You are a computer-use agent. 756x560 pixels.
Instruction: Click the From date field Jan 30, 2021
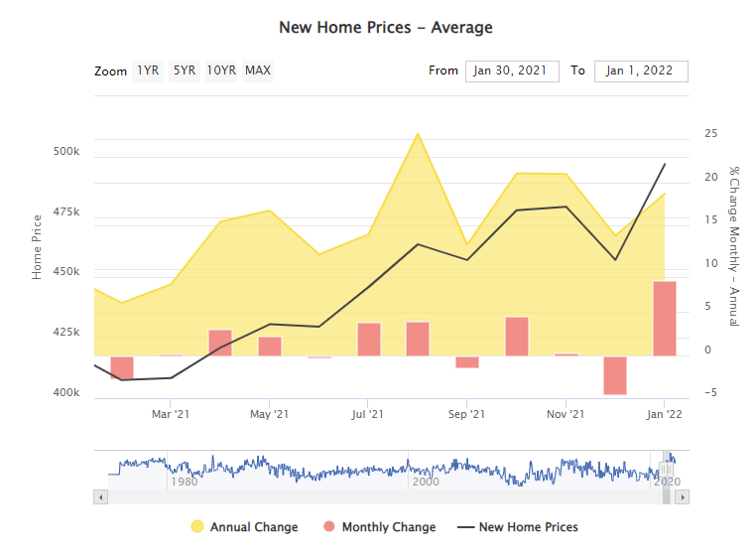click(x=512, y=71)
